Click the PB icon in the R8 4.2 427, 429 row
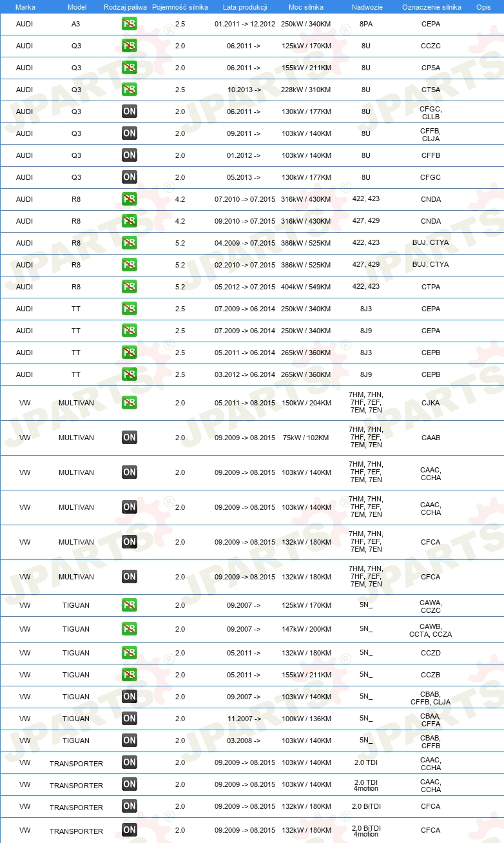Image resolution: width=504 pixels, height=843 pixels. tap(130, 221)
